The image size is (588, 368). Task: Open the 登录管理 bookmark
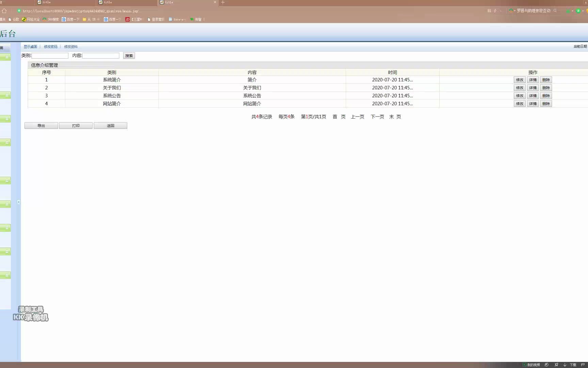click(x=156, y=19)
